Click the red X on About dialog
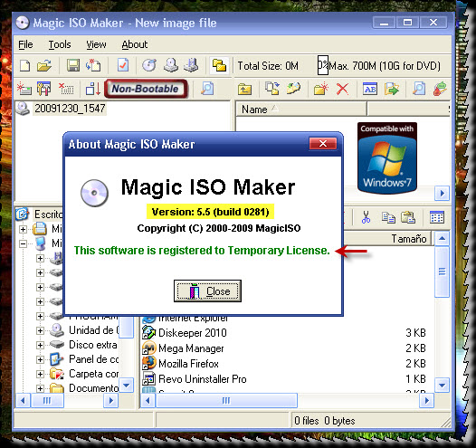The height and width of the screenshot is (448, 476). click(x=323, y=143)
